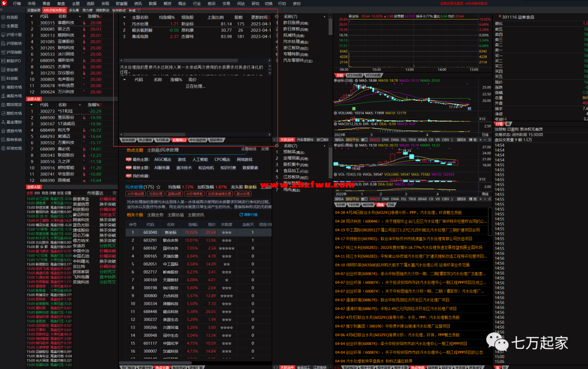
Task: Open 沪深指数 in the left sidebar
Action: [11, 52]
